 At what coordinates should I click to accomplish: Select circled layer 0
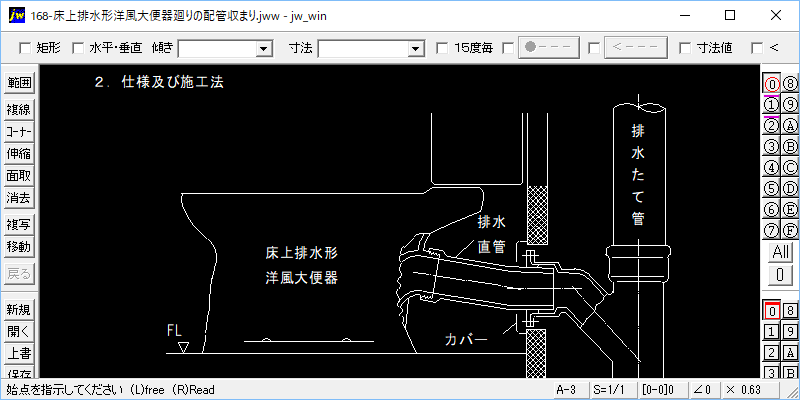pos(771,83)
